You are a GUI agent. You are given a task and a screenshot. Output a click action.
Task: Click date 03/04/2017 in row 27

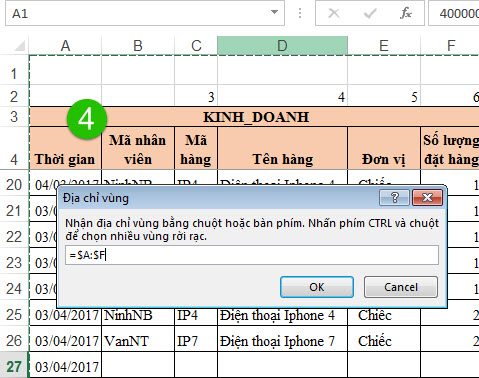pos(66,365)
